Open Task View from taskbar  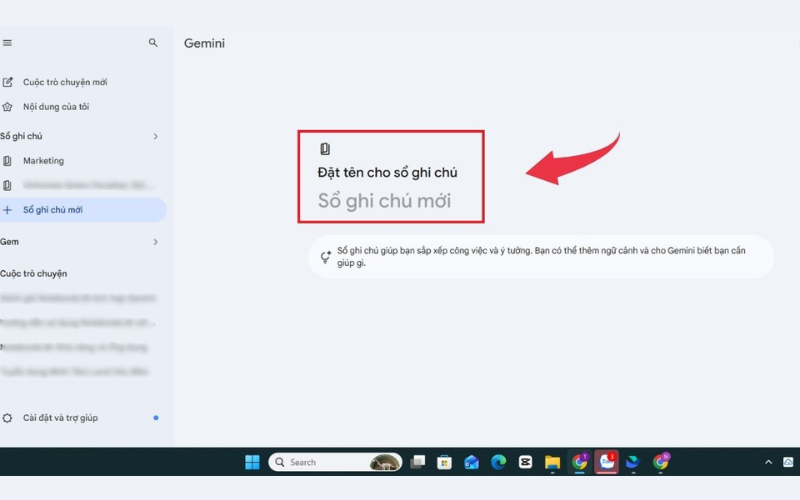pos(418,462)
